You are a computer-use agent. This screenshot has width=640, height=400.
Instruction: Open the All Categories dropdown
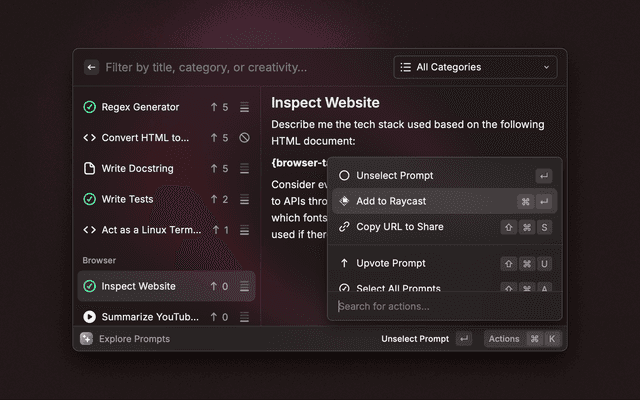[475, 67]
